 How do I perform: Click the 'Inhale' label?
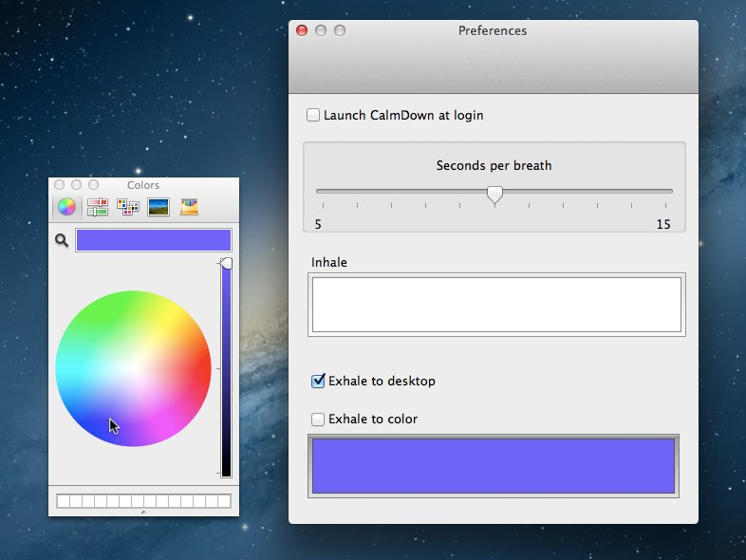click(x=328, y=262)
